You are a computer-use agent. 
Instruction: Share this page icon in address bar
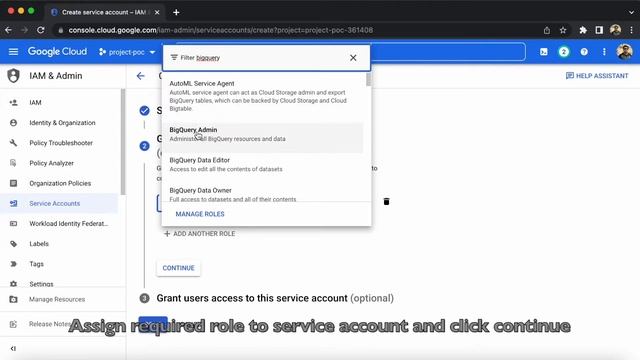click(547, 30)
